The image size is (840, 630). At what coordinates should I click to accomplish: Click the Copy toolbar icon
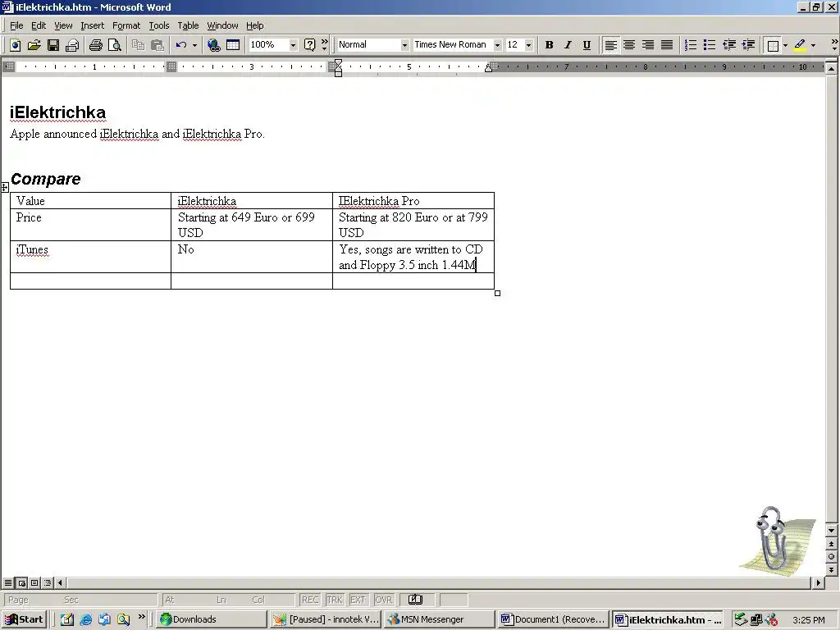coord(138,45)
